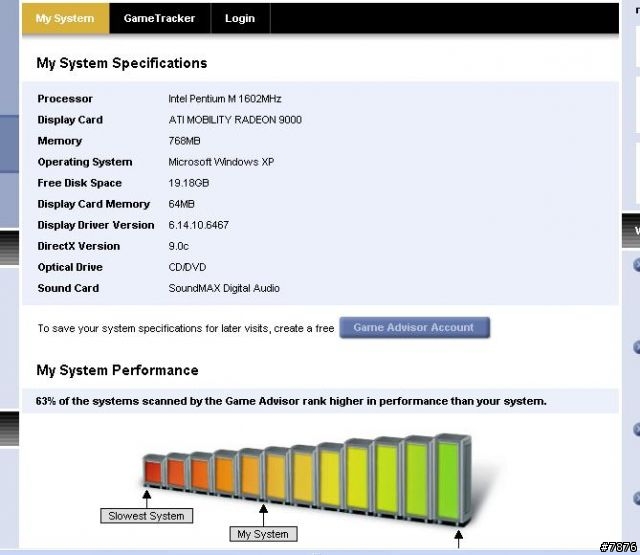Click the Game Advisor Account button

coord(414,327)
